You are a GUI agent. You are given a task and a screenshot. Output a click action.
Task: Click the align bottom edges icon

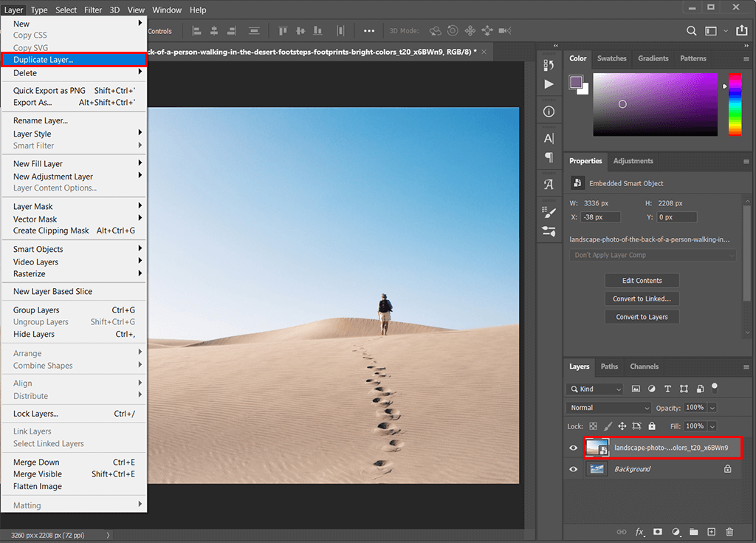[x=317, y=31]
